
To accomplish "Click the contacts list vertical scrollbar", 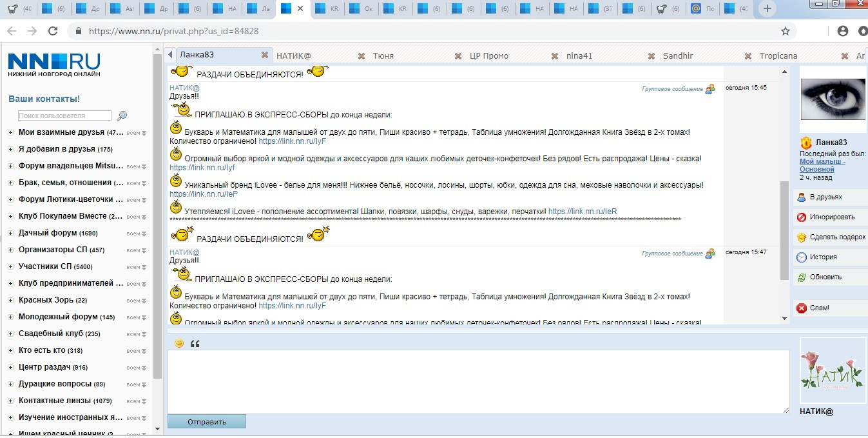I will [158, 216].
